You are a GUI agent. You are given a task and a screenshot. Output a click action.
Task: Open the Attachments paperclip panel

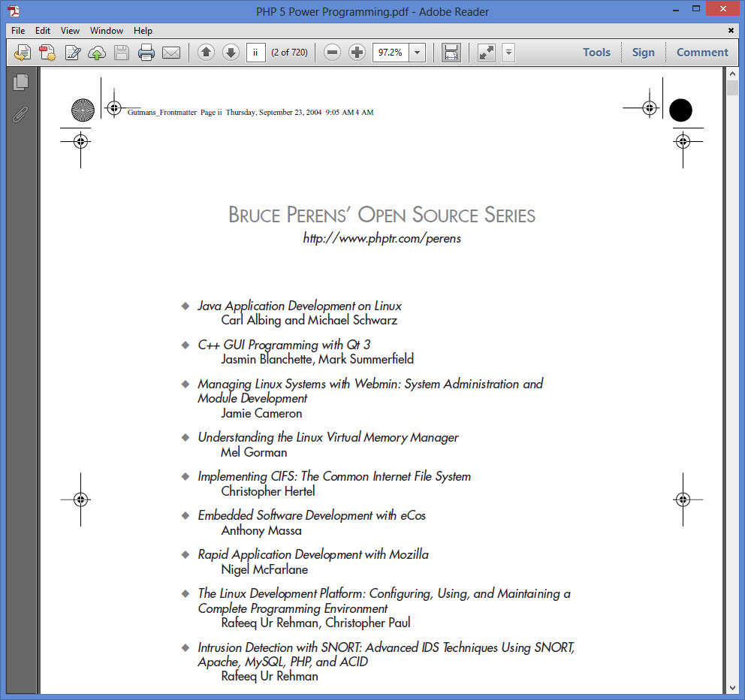[x=20, y=114]
